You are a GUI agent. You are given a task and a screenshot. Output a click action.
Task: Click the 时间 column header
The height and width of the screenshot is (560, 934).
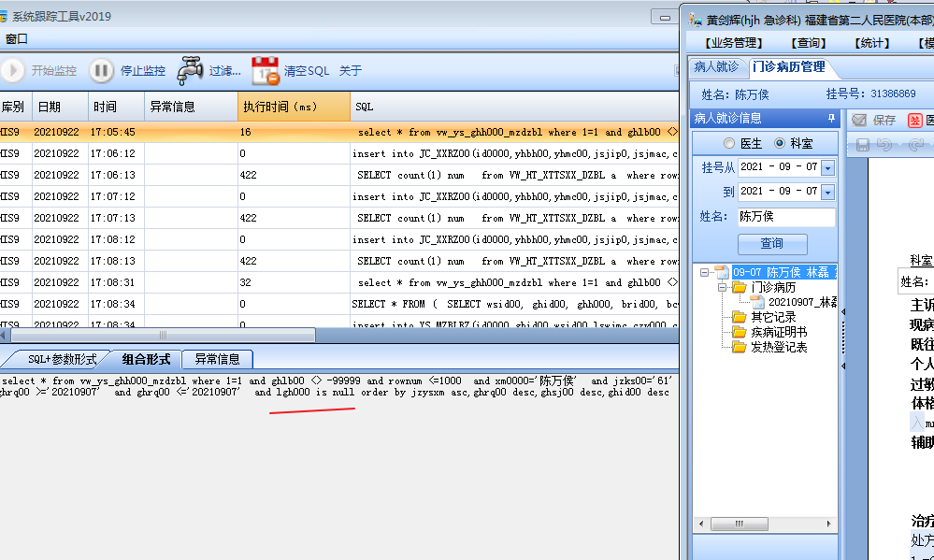[116, 107]
